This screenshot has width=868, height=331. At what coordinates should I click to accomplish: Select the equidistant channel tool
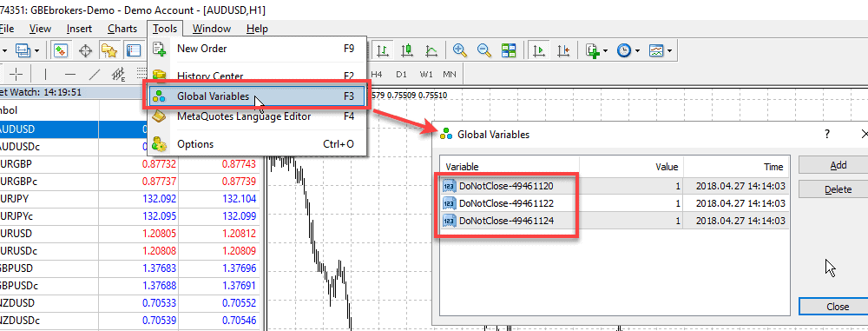tap(118, 74)
